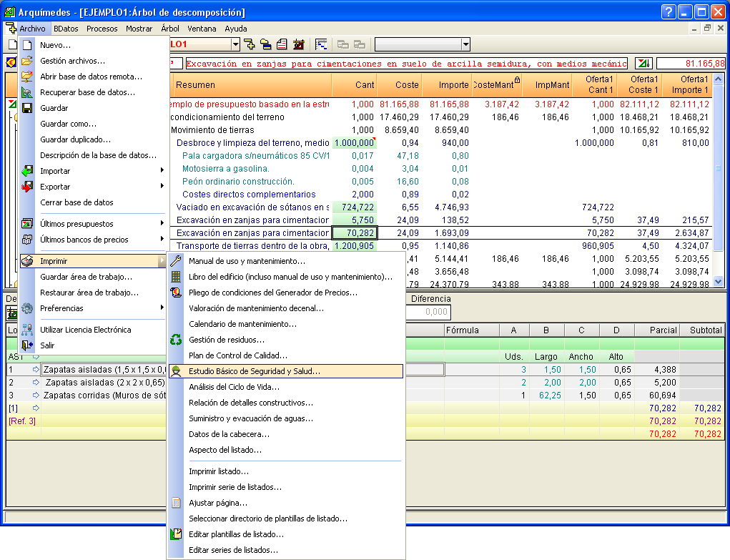The width and height of the screenshot is (730, 560).
Task: Click the wrench icon for Manual de uso y mantenimiento
Action: tap(176, 261)
